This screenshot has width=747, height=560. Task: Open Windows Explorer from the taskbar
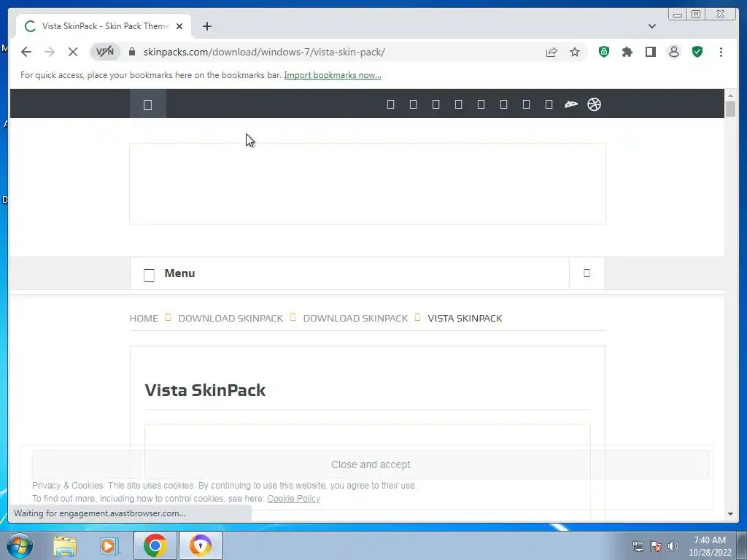[x=65, y=545]
